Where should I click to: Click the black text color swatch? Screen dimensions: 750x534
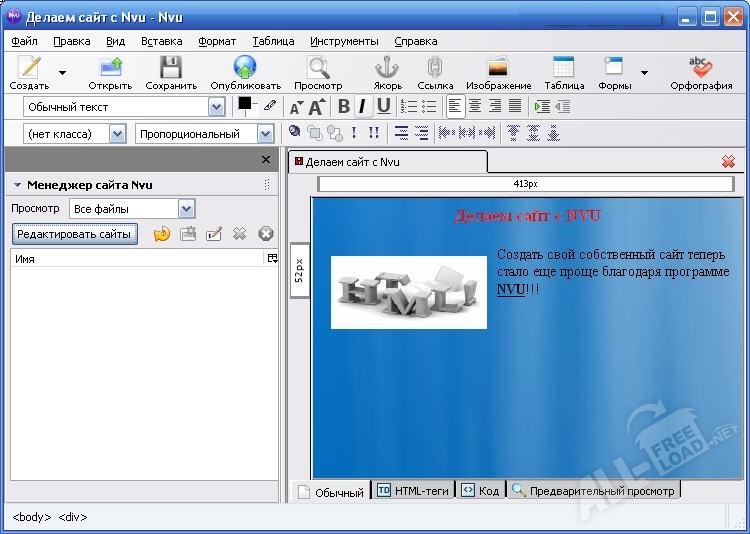(245, 104)
